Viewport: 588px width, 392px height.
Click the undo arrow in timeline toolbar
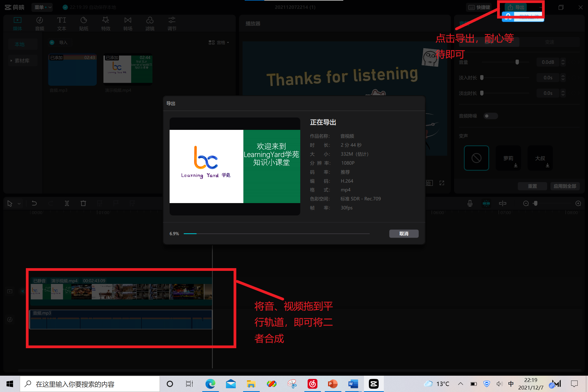click(x=34, y=203)
